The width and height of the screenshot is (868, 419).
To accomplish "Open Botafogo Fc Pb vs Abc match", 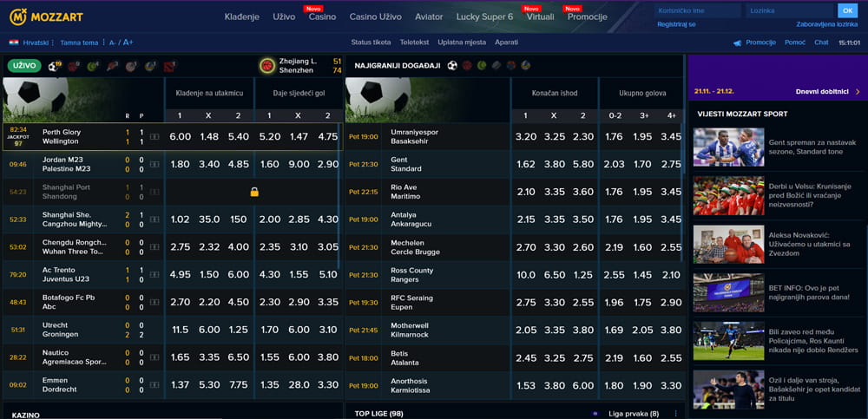I will (x=69, y=302).
